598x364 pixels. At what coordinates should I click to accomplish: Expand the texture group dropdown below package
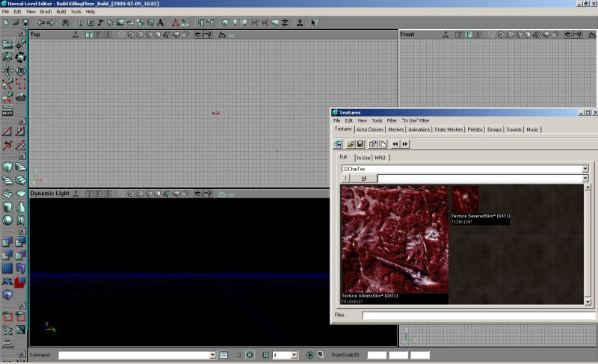point(585,179)
